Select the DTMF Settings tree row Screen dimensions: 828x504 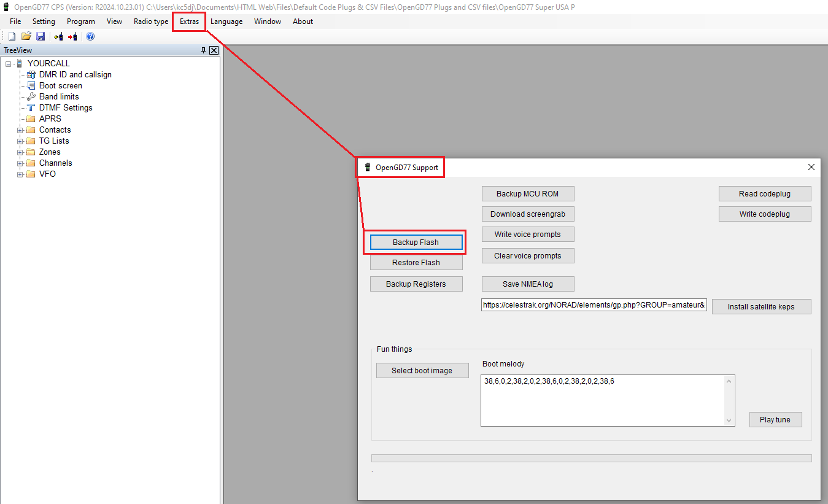(66, 107)
